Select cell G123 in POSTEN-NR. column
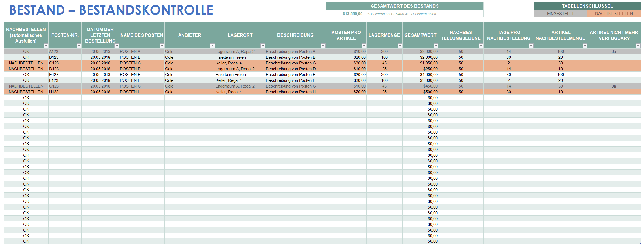This screenshot has height=247, width=644. 65,86
